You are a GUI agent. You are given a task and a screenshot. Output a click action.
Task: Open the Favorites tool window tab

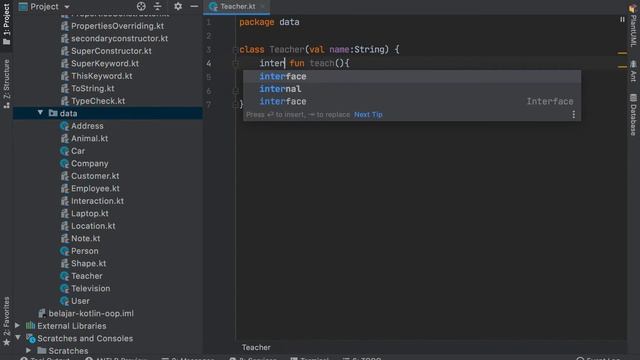pos(7,321)
